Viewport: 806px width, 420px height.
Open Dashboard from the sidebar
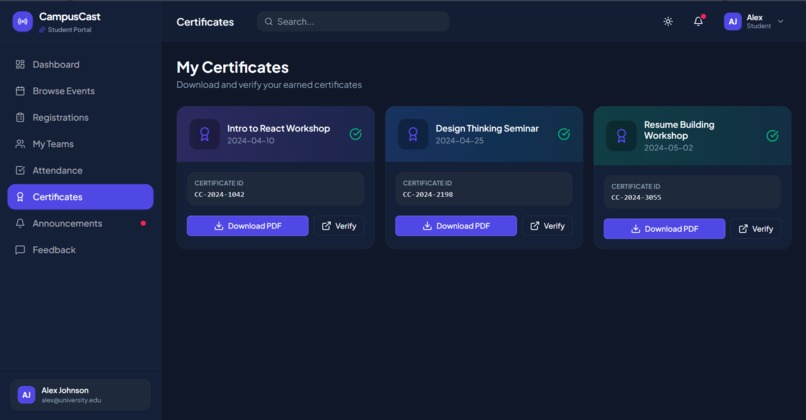pyautogui.click(x=80, y=64)
